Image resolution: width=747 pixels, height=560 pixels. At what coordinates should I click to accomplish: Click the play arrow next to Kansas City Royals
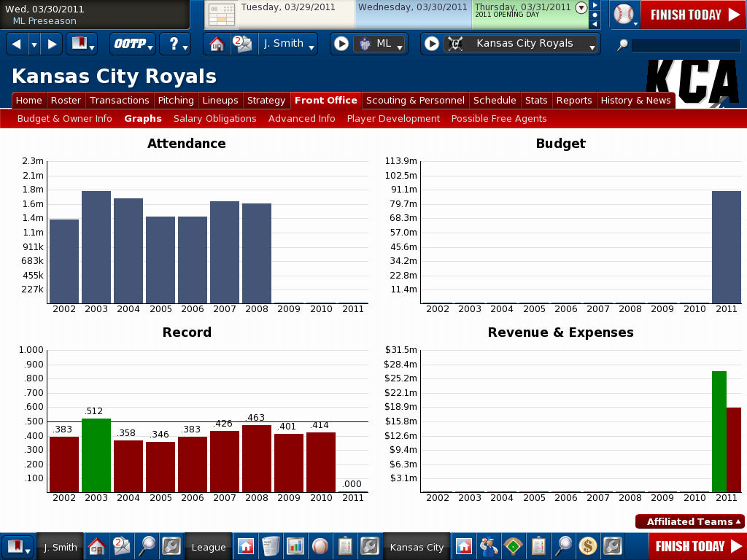(432, 44)
